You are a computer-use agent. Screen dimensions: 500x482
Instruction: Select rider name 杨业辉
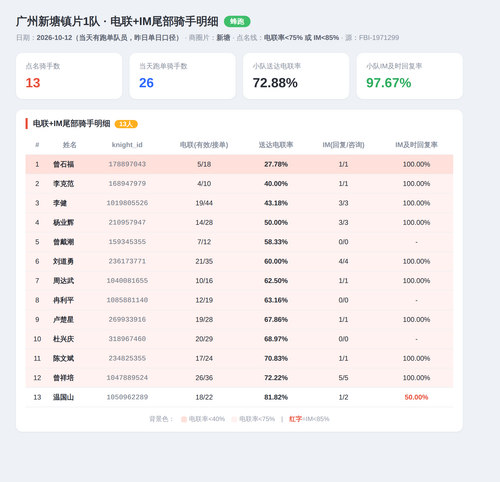[63, 222]
